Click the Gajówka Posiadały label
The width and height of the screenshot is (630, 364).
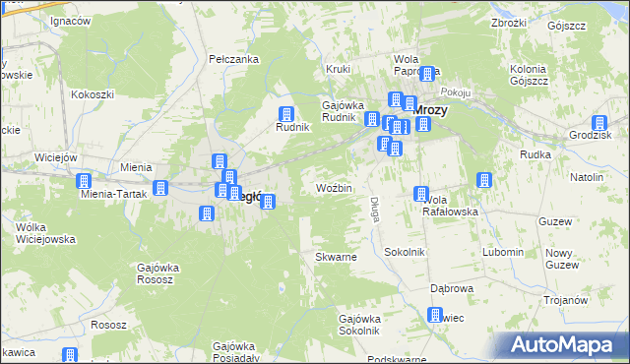point(236,352)
